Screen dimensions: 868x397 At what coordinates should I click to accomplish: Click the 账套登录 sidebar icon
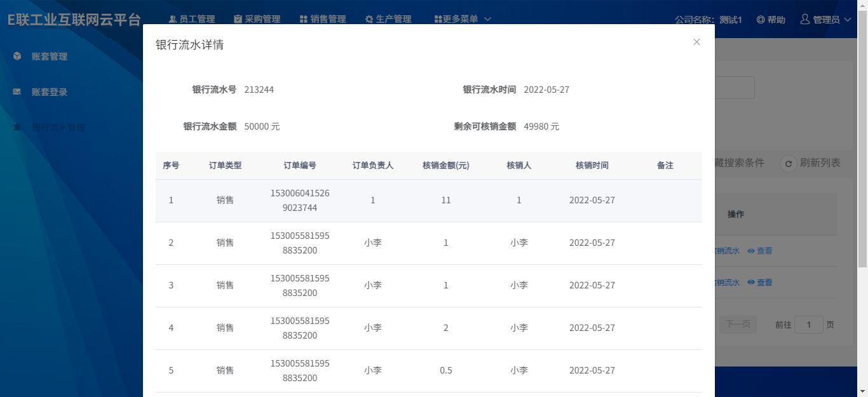pyautogui.click(x=17, y=91)
